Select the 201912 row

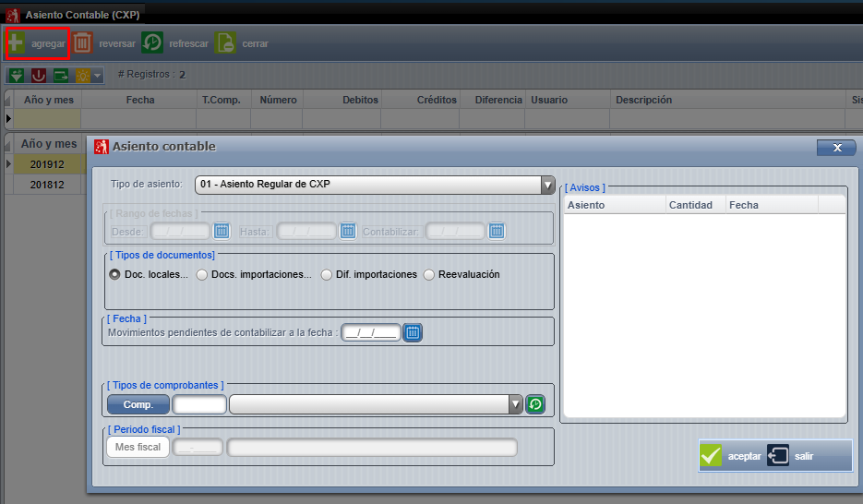(47, 164)
